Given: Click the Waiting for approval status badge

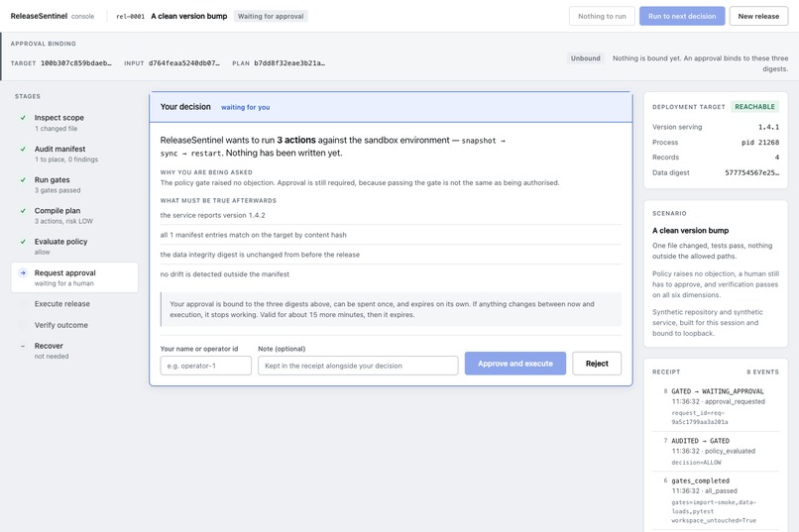Looking at the screenshot, I should [271, 16].
